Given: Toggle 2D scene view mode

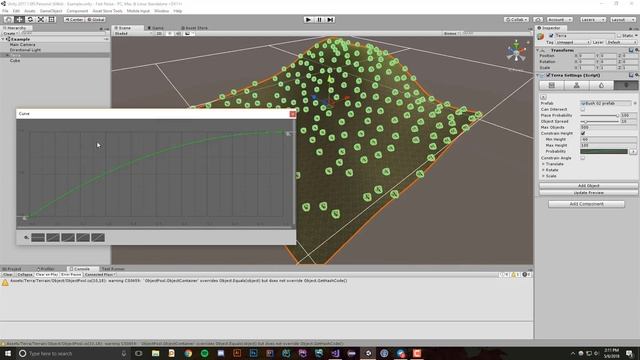Looking at the screenshot, I should click(x=159, y=33).
